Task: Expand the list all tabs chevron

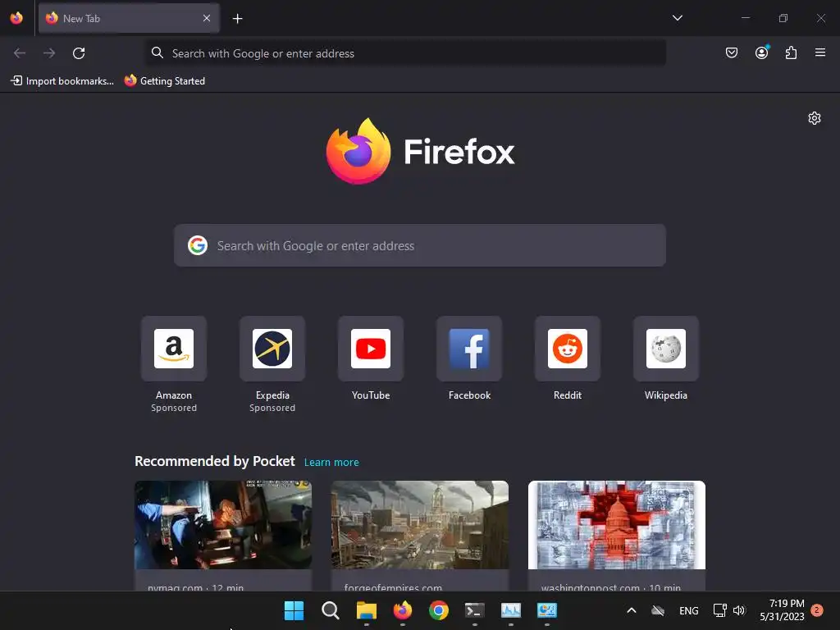Action: [x=677, y=18]
